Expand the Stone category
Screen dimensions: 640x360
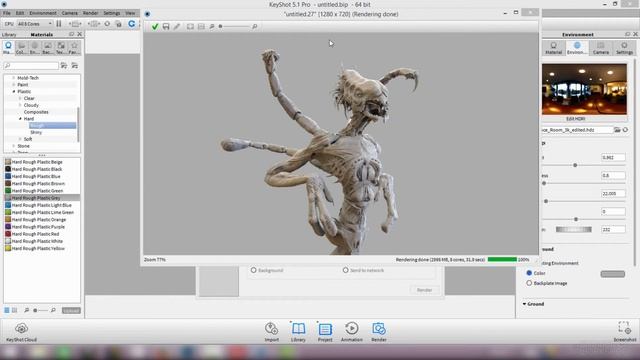13,146
